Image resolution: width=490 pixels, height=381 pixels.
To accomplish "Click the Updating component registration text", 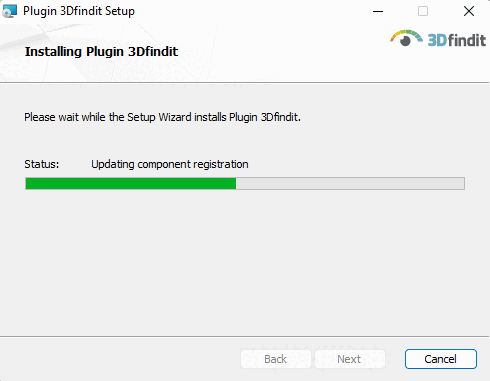I will point(170,164).
